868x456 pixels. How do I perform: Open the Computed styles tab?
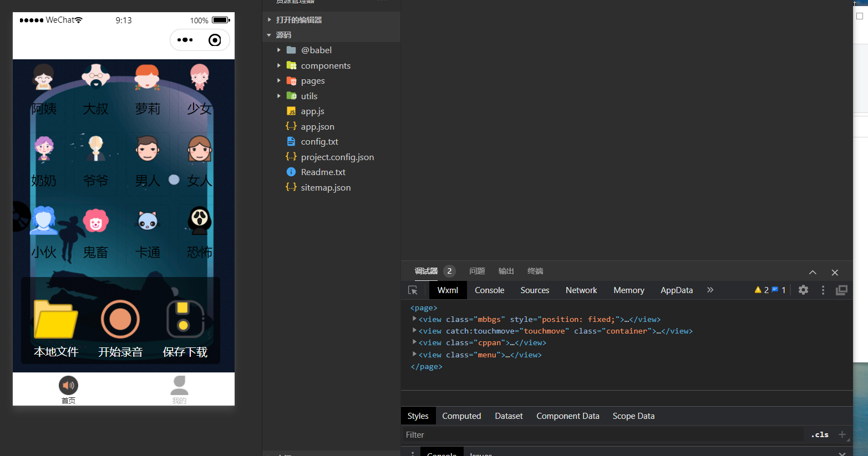(461, 416)
